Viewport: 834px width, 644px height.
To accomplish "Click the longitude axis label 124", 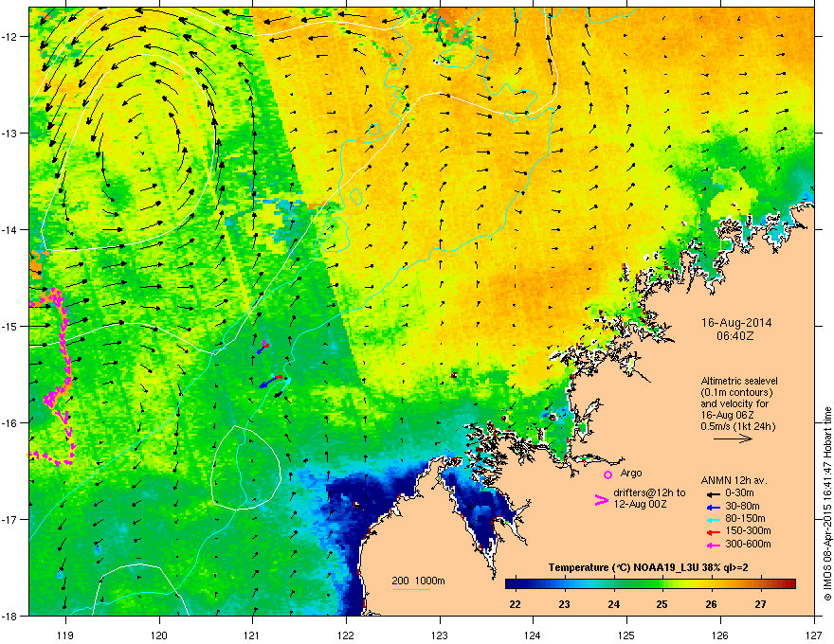I will pyautogui.click(x=533, y=635).
